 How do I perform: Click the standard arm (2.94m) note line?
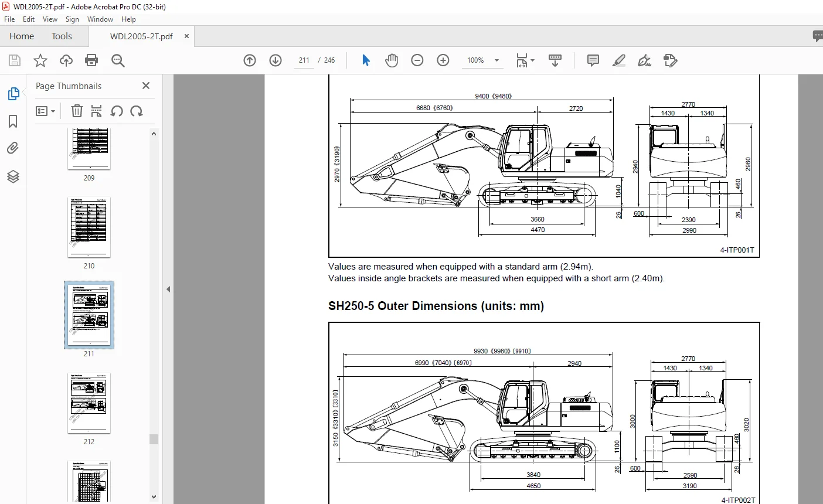[461, 267]
